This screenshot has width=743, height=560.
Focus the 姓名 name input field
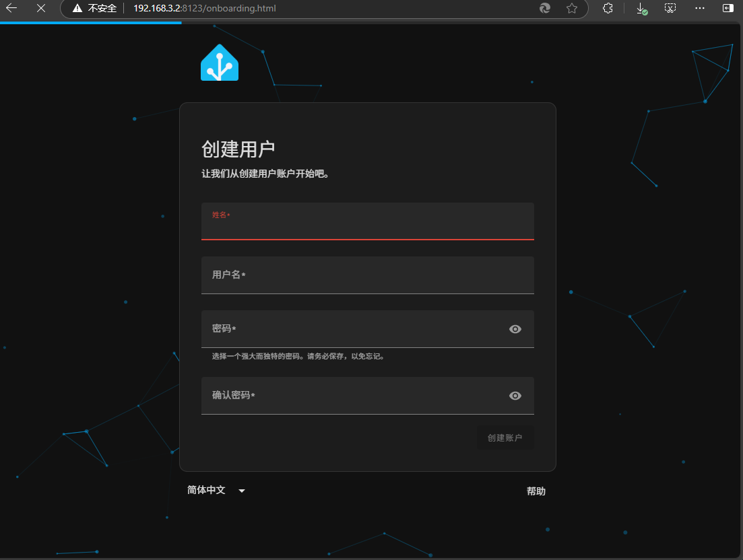(x=367, y=226)
